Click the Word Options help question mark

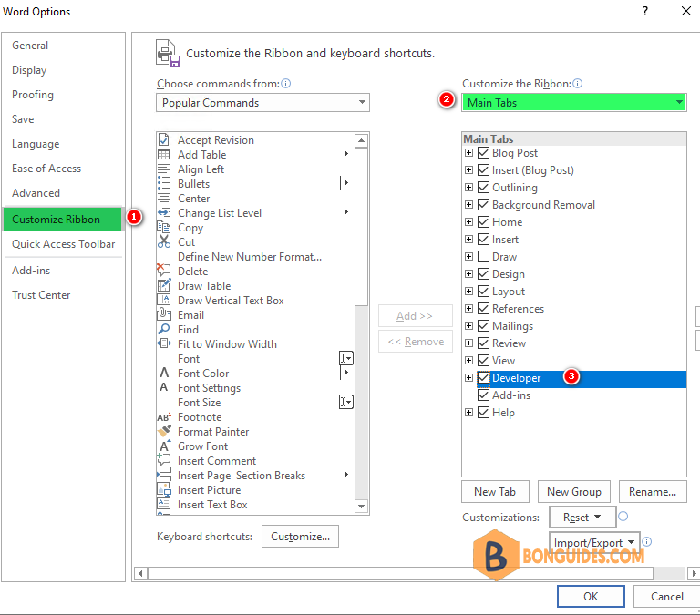(645, 11)
